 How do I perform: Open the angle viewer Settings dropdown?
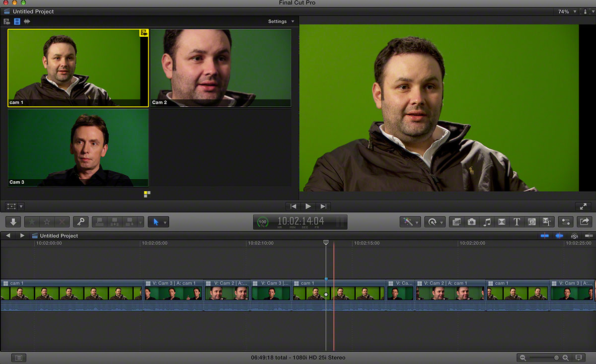pos(281,21)
